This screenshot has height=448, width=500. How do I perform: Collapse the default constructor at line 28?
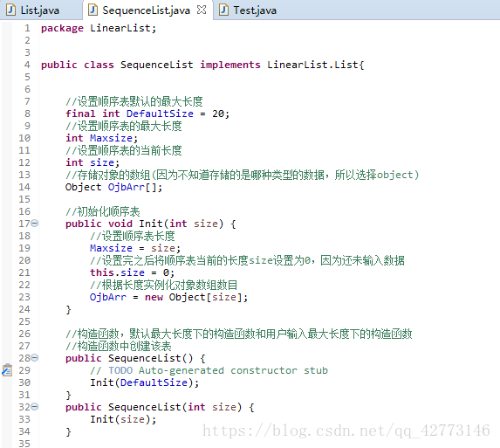tap(35, 358)
